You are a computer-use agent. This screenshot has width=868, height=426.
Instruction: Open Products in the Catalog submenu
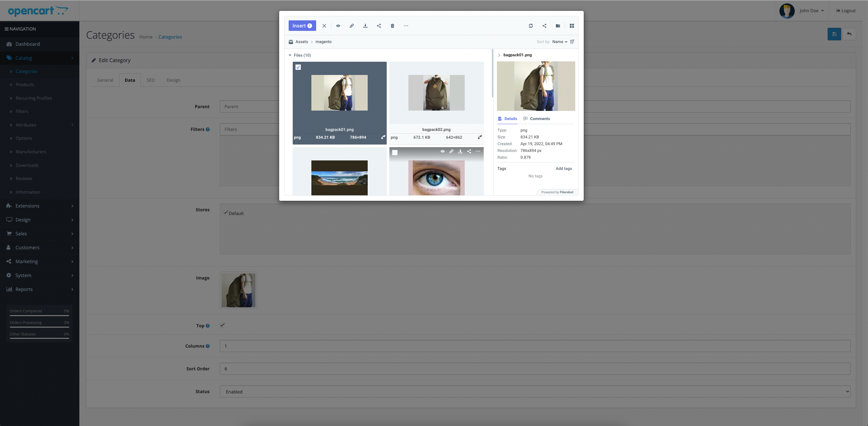25,84
